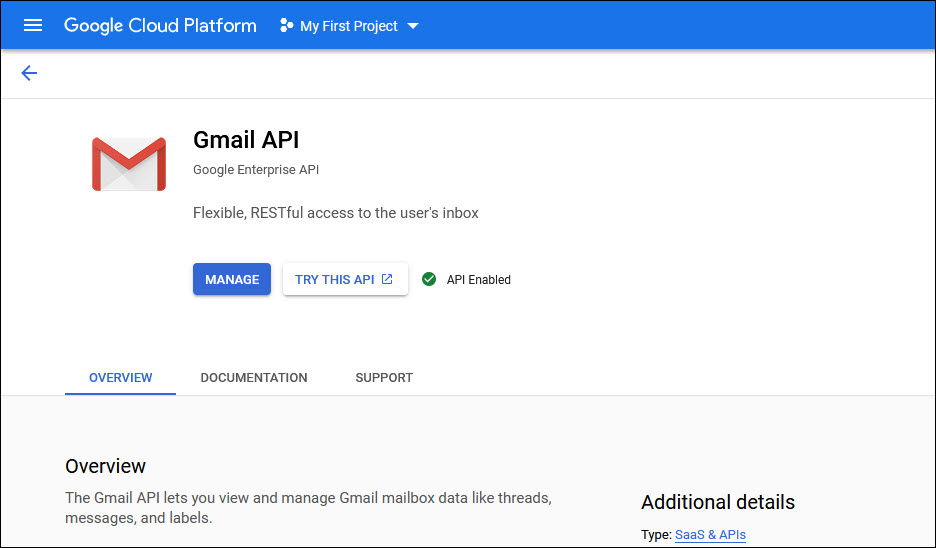
Task: Click the Google Enterprise API subtitle
Action: pyautogui.click(x=256, y=170)
